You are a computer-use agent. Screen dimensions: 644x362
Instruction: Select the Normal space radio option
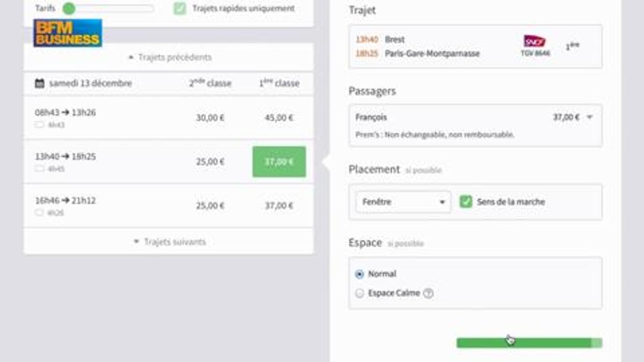pos(360,274)
